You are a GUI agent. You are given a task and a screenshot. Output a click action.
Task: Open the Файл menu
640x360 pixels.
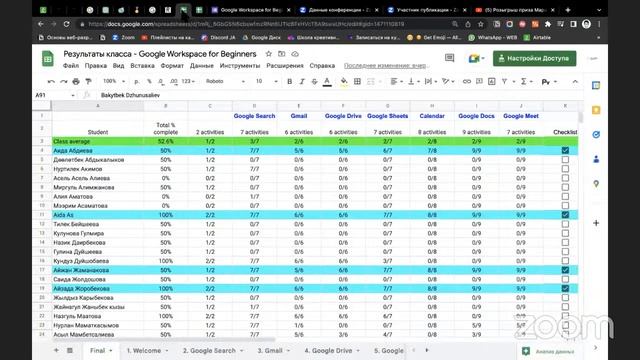71,66
